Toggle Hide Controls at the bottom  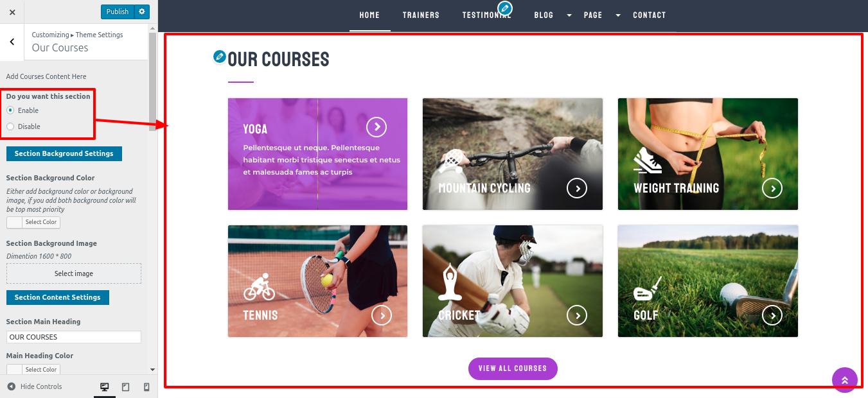(x=35, y=386)
